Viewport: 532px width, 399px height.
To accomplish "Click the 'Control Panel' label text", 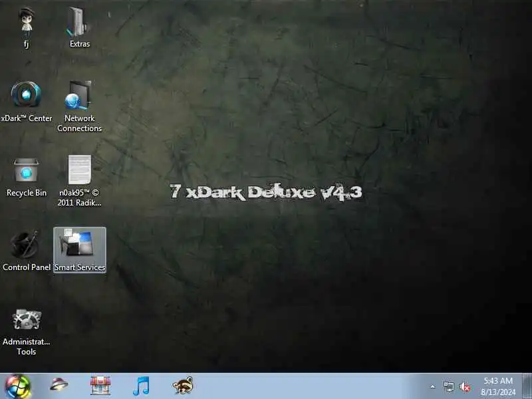I will (27, 267).
